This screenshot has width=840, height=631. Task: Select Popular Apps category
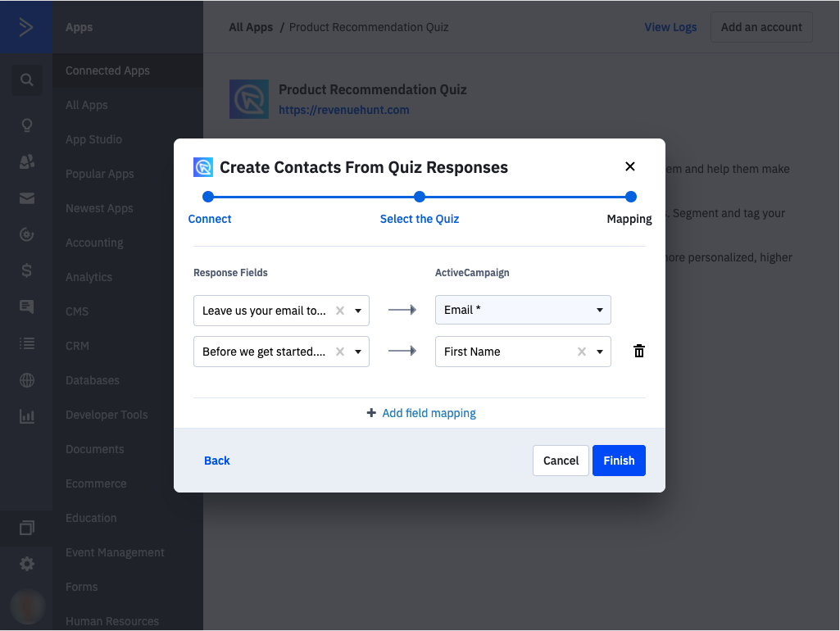pos(100,174)
